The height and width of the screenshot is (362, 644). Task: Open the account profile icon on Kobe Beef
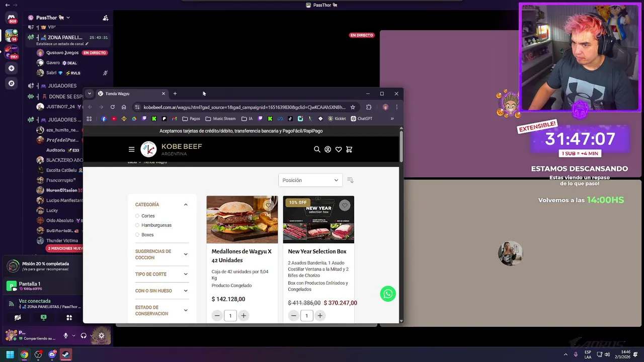point(328,149)
